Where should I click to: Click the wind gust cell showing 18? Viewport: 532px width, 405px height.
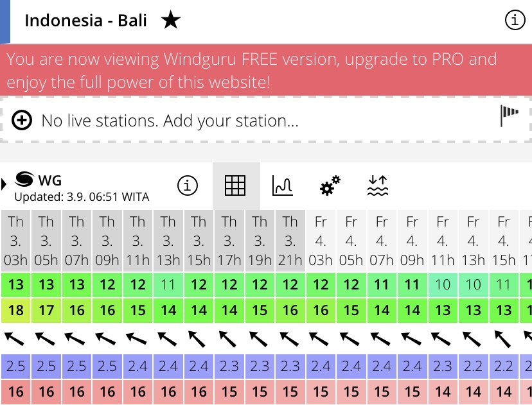coord(15,311)
